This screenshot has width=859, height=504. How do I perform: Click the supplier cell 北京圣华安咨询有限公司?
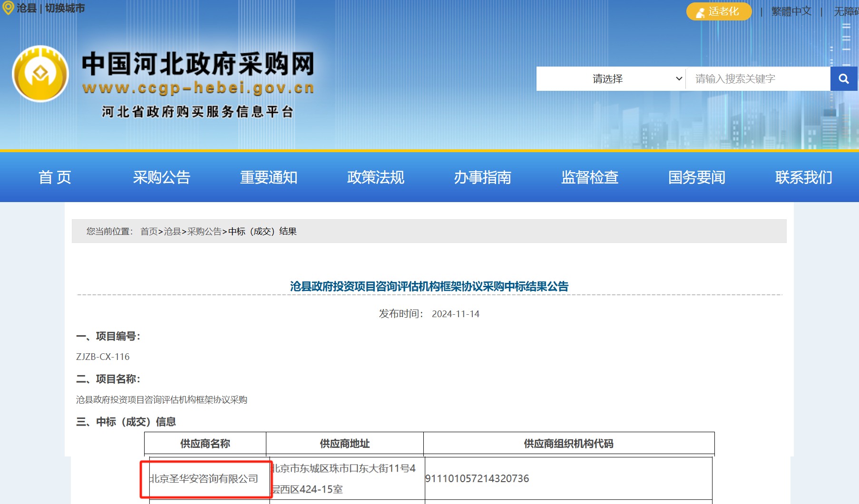click(x=204, y=479)
